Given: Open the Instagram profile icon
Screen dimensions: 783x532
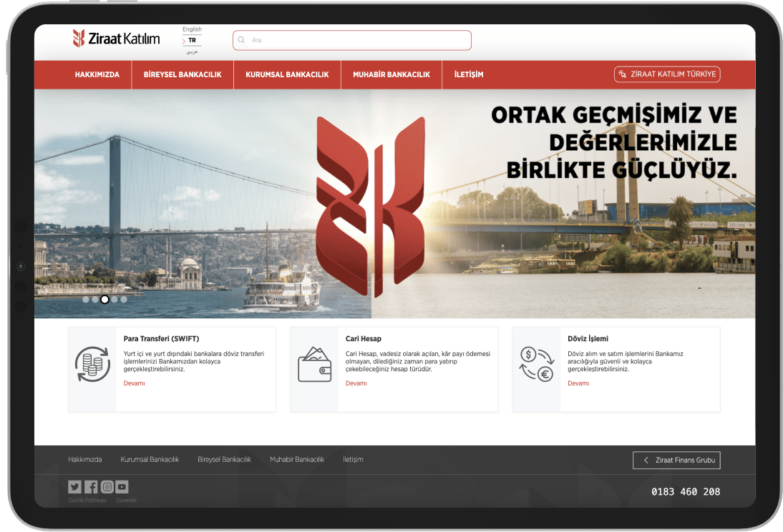Looking at the screenshot, I should 107,487.
